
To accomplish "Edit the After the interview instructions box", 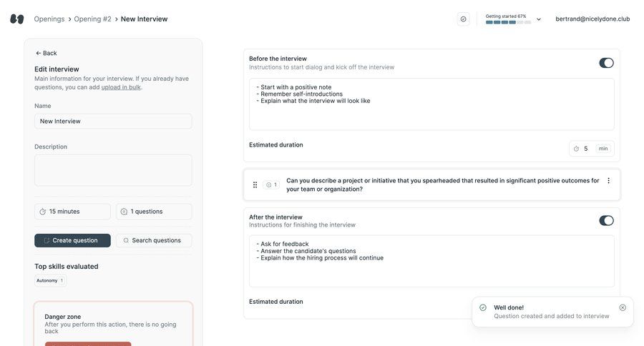I will tap(431, 261).
